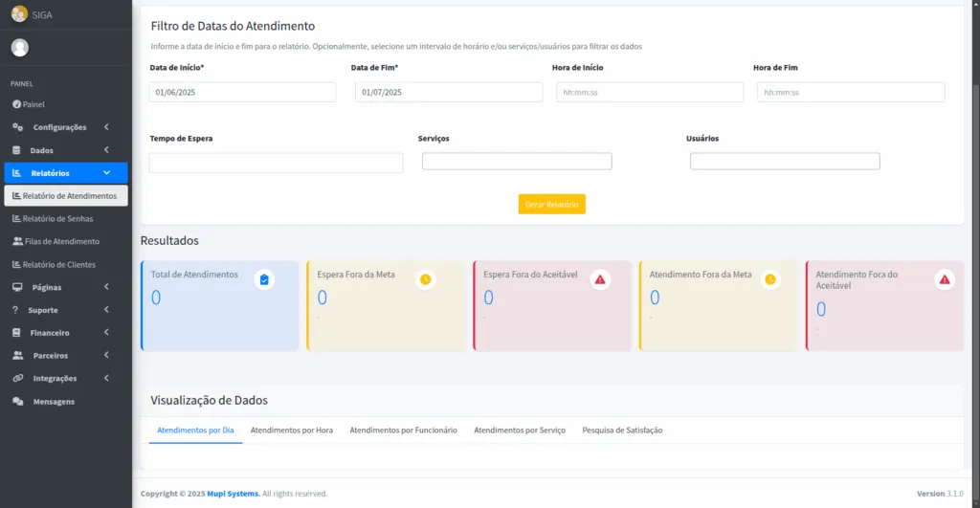
Task: Click the Data de Início field
Action: tap(243, 92)
